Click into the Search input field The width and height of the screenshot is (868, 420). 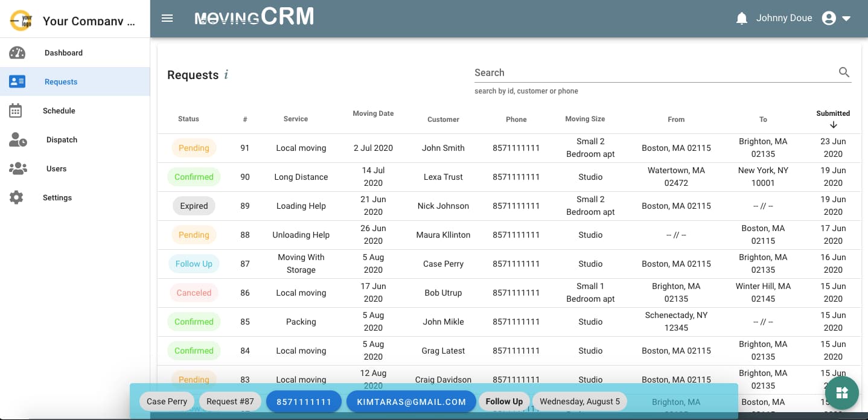[652, 72]
